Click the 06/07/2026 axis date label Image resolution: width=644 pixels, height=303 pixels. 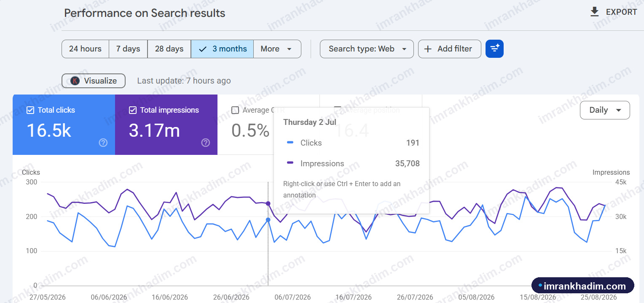pos(292,298)
